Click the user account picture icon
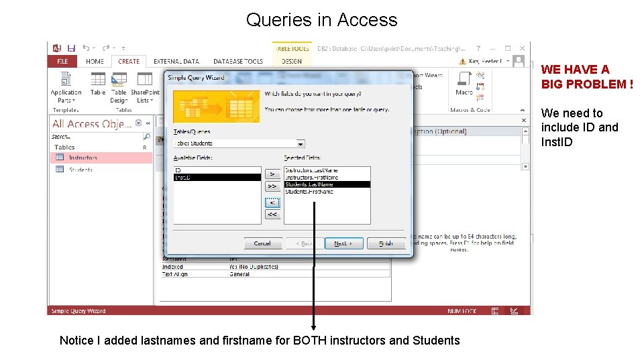644x362 pixels. tap(519, 61)
